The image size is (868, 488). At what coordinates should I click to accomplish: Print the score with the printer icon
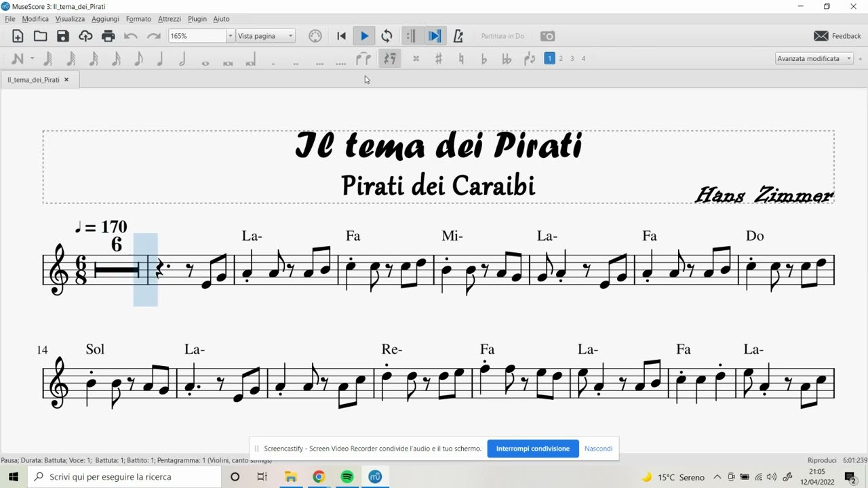108,36
